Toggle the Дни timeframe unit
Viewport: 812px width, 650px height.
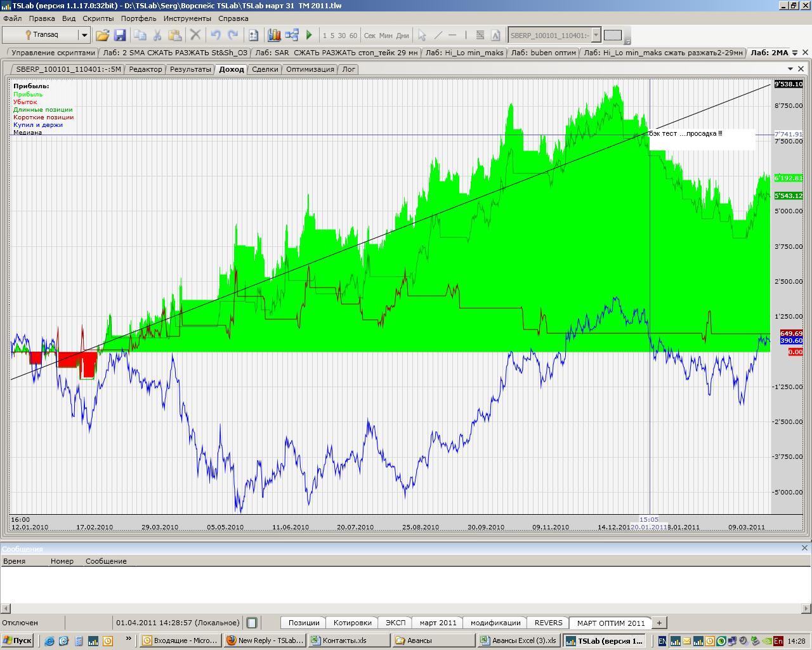402,36
